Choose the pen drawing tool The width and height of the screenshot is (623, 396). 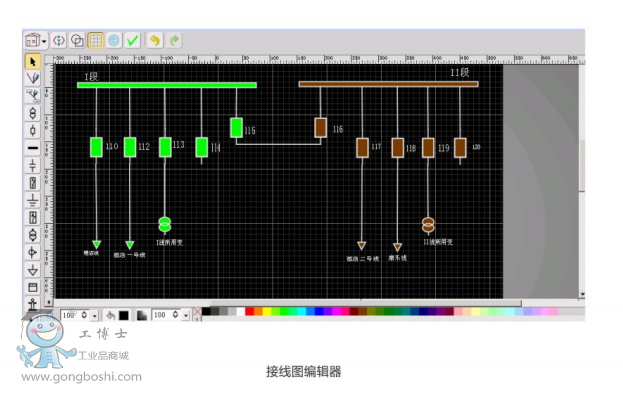(33, 78)
